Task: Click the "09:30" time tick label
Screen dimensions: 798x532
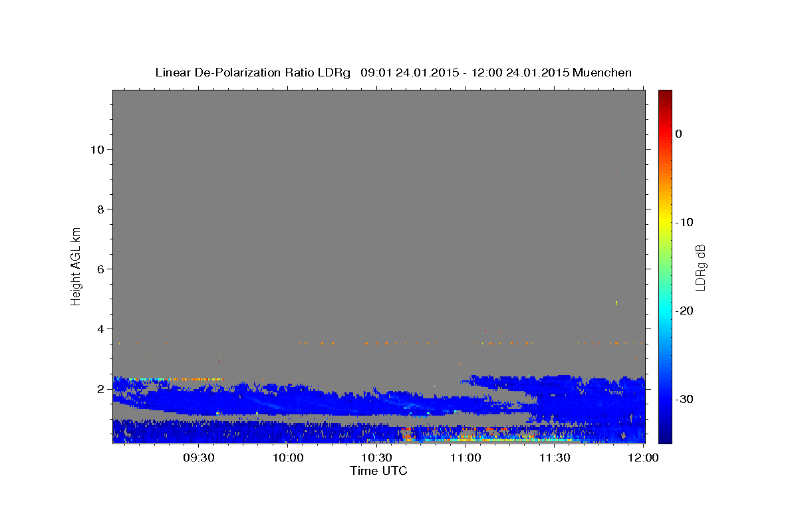Action: click(x=199, y=458)
